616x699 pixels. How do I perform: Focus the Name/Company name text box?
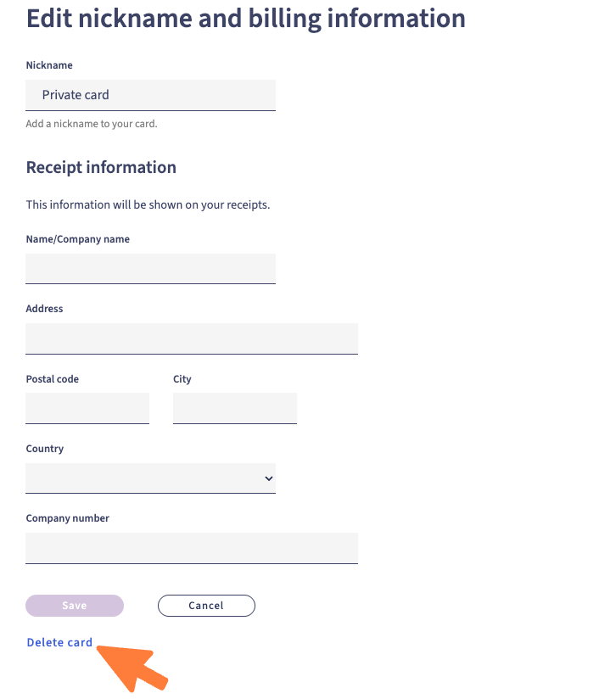pos(150,268)
